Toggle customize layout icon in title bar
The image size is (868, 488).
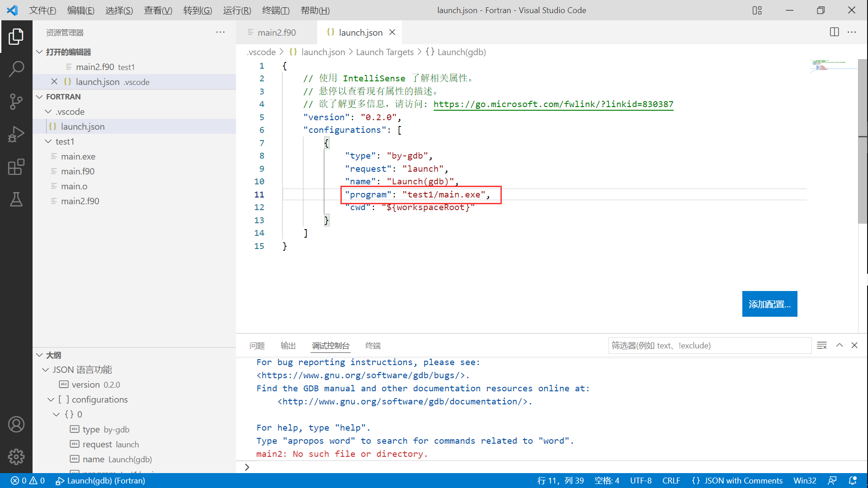pyautogui.click(x=757, y=10)
